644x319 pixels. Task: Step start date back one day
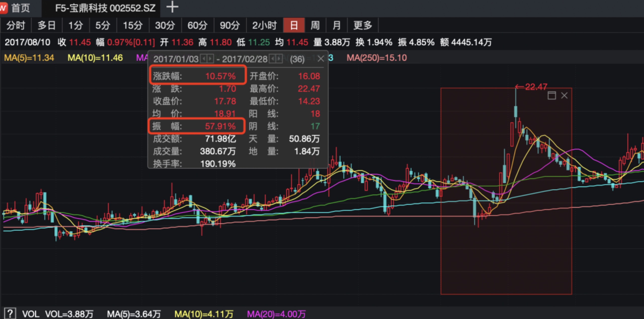point(204,59)
